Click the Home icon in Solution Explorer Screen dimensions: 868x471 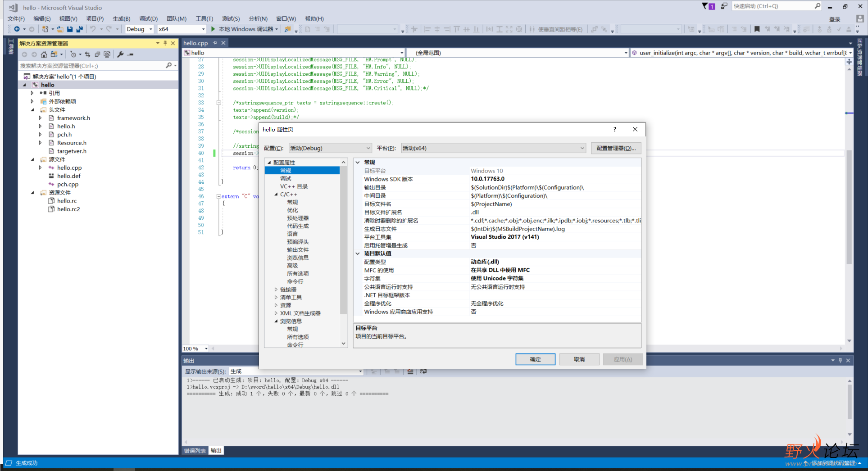point(44,54)
